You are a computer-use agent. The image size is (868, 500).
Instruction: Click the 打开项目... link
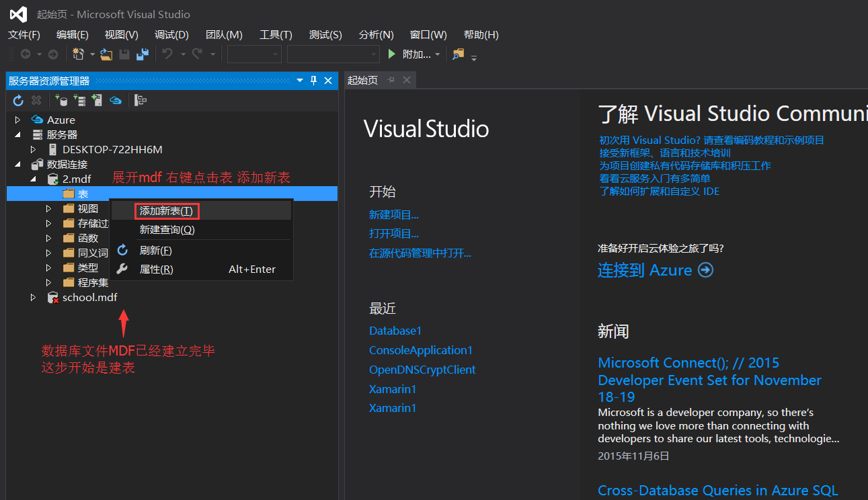[x=394, y=234]
